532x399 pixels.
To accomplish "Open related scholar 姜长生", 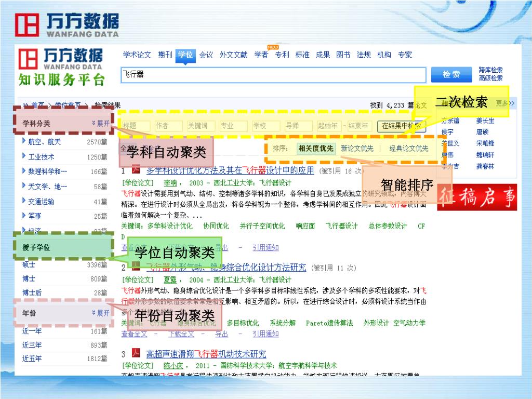I will tap(486, 121).
